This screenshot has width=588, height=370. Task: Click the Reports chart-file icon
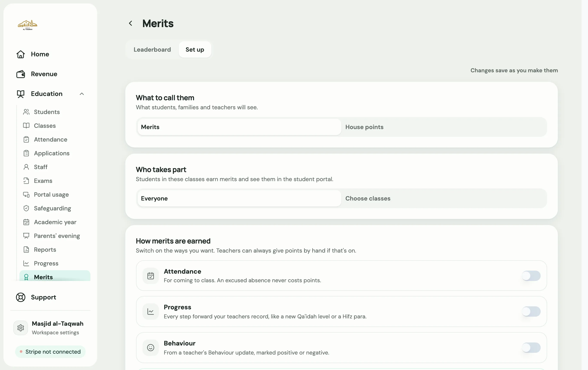(26, 250)
